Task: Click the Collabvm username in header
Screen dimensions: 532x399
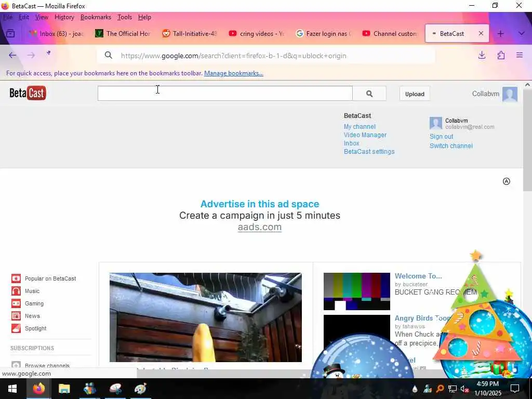Action: (x=486, y=94)
